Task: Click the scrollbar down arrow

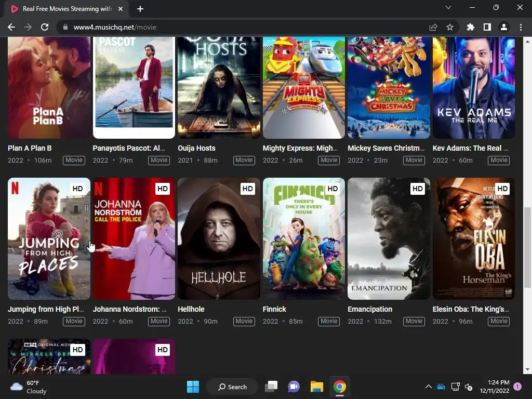Action: pyautogui.click(x=527, y=369)
